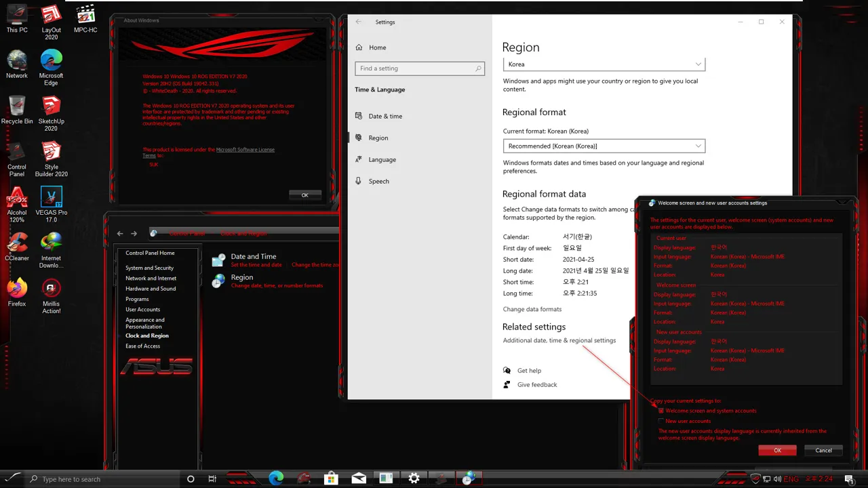
Task: Check the New user accounts box
Action: click(x=661, y=421)
